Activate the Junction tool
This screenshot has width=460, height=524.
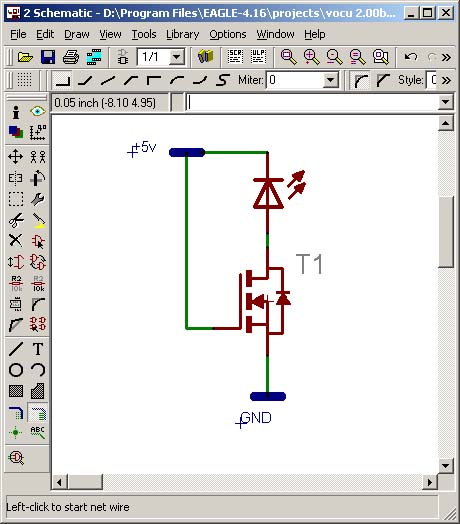click(x=15, y=432)
